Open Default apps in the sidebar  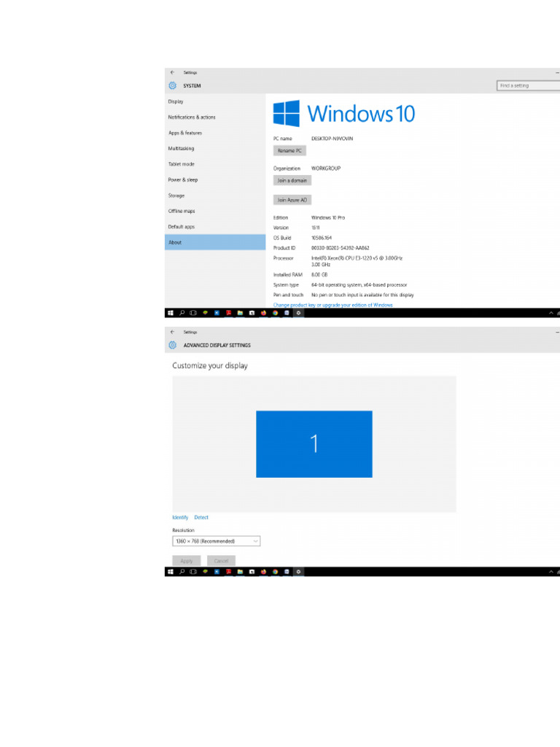click(x=215, y=227)
